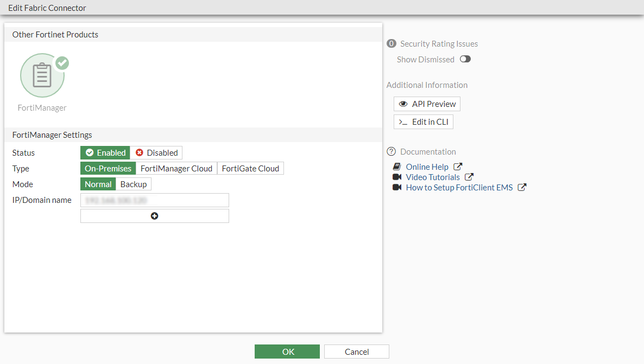
Task: Click external link icon beside Online Help
Action: point(458,167)
